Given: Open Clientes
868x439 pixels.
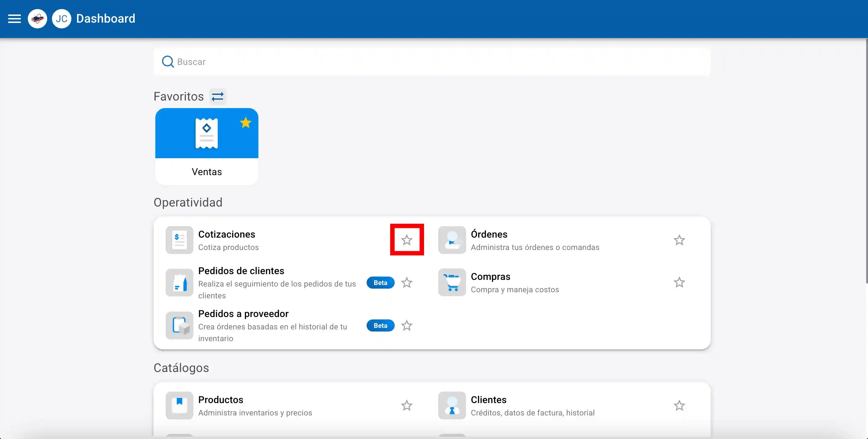Looking at the screenshot, I should (x=489, y=400).
